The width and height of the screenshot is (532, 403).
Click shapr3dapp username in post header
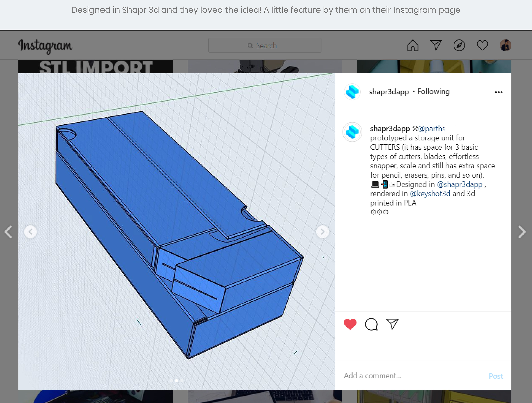[x=389, y=92]
